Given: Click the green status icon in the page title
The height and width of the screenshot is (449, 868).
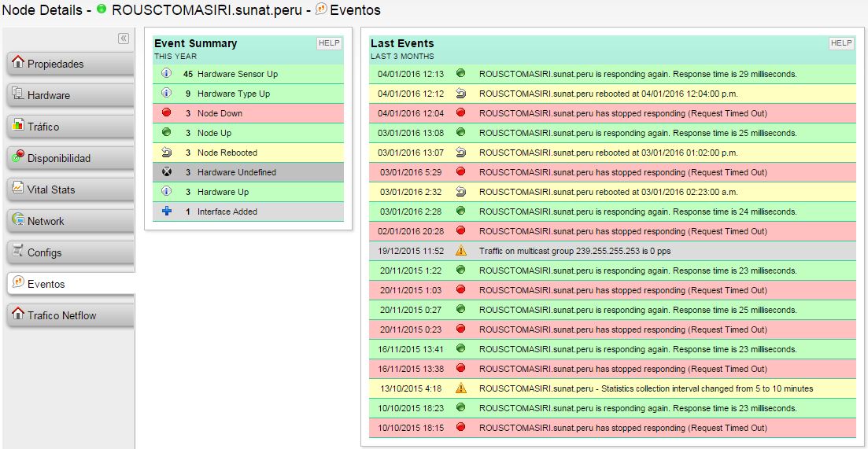Looking at the screenshot, I should tap(102, 9).
